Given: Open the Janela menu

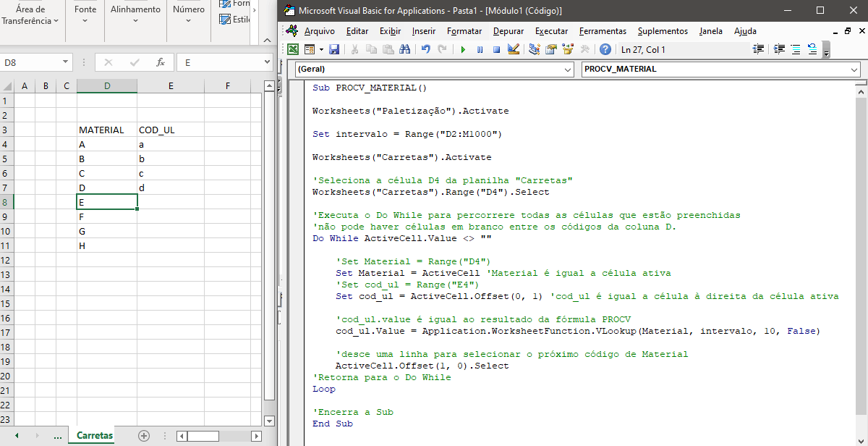Looking at the screenshot, I should 710,31.
